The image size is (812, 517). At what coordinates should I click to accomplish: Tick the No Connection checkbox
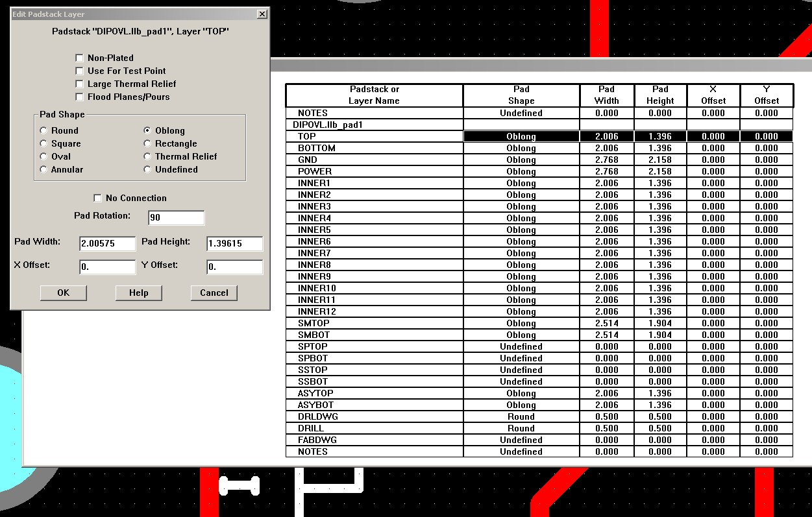click(97, 198)
